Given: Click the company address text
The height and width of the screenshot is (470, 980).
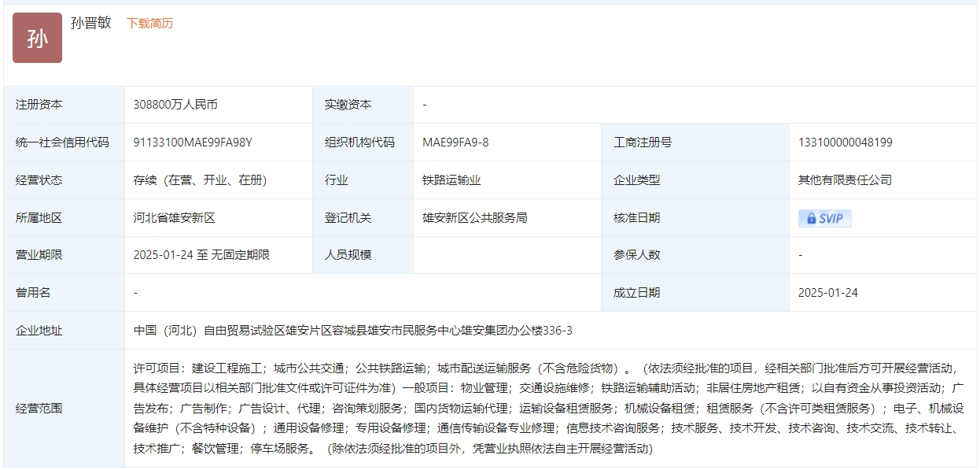Looking at the screenshot, I should (x=352, y=331).
